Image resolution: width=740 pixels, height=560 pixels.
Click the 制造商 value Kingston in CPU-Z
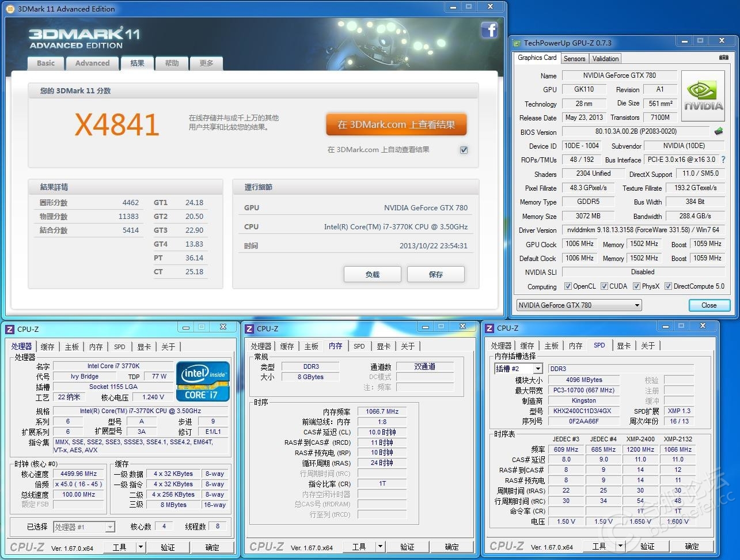tap(584, 400)
